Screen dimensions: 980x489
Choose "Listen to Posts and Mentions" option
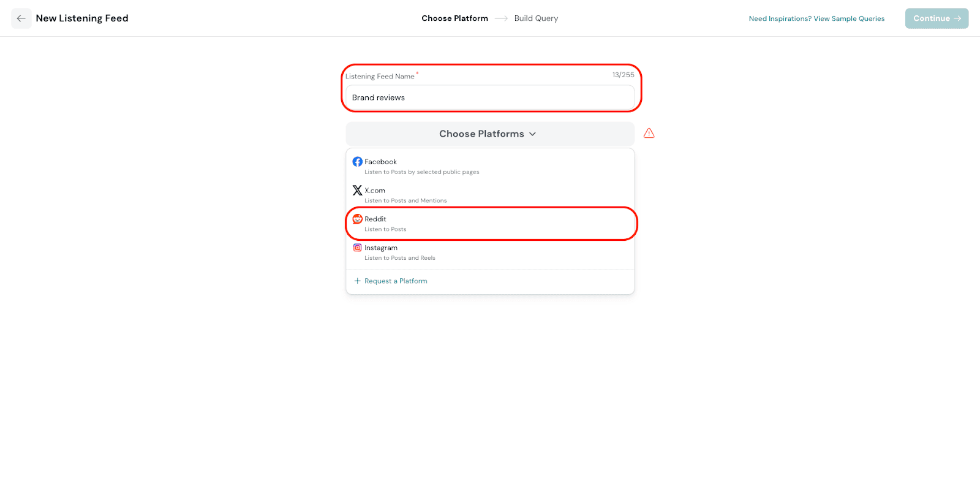tap(405, 201)
